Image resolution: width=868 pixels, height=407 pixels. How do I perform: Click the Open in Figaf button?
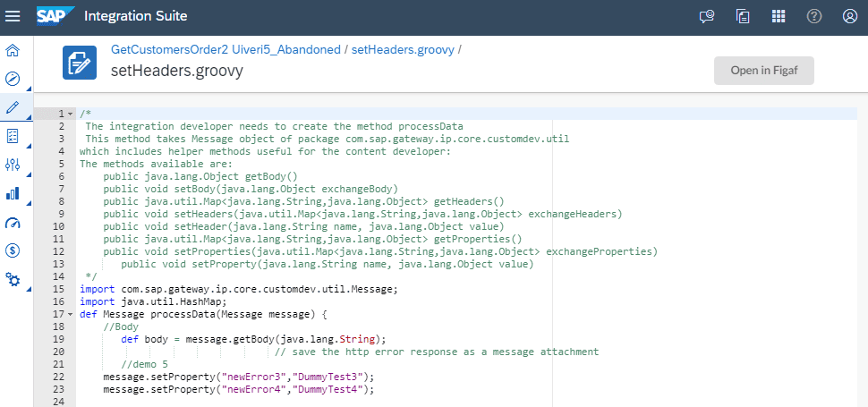[x=764, y=71]
